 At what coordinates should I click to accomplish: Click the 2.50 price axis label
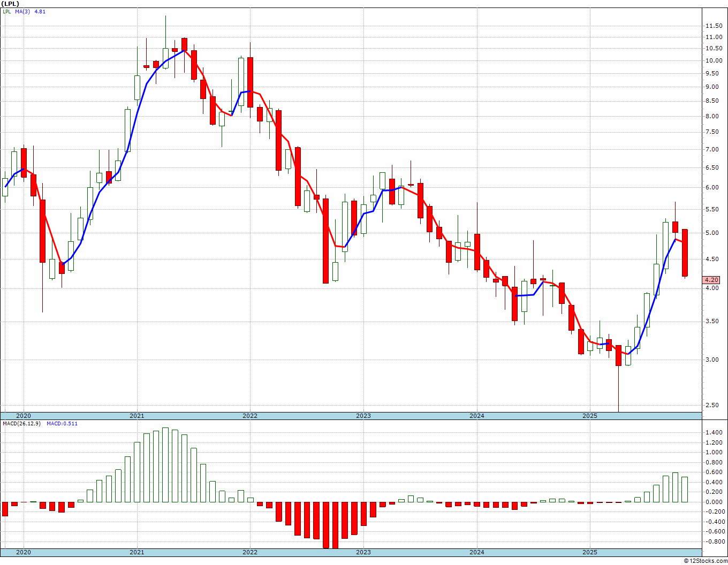(x=712, y=405)
